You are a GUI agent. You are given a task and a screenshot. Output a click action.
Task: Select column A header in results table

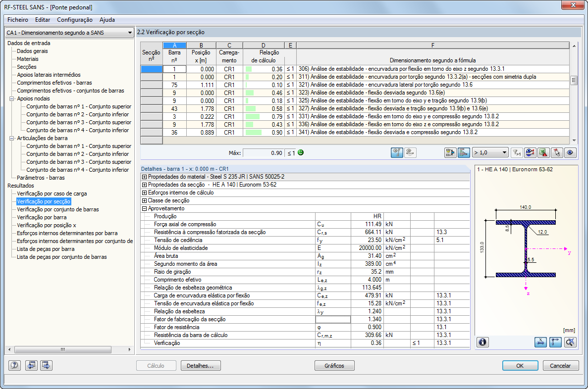pyautogui.click(x=174, y=46)
